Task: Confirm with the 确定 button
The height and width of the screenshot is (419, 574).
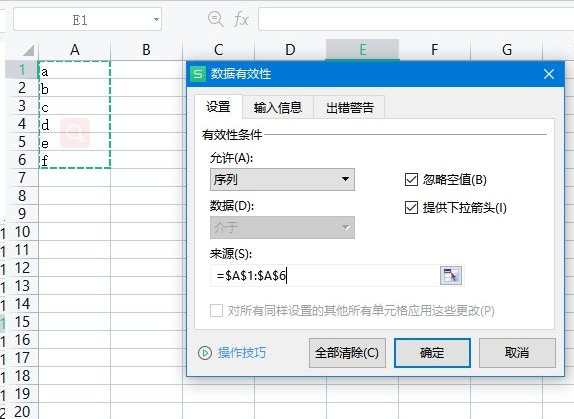Action: (432, 353)
